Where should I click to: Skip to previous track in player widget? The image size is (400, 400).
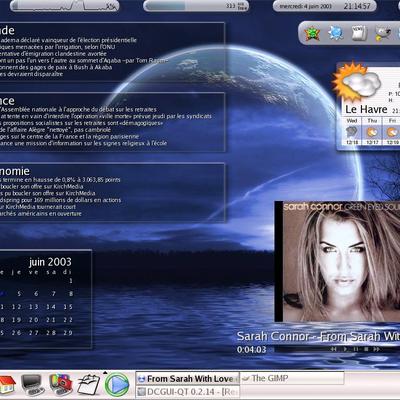click(333, 349)
